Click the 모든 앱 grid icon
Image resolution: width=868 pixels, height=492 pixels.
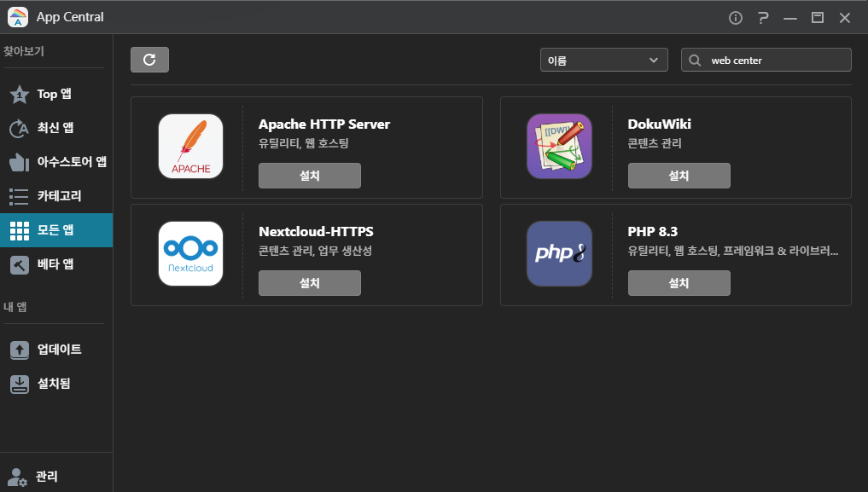point(20,230)
